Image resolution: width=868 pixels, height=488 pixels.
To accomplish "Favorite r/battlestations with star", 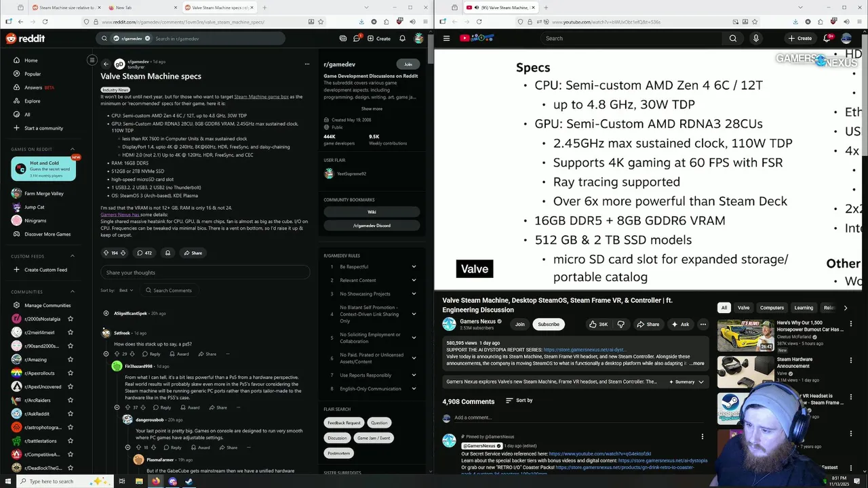I will coord(71,441).
